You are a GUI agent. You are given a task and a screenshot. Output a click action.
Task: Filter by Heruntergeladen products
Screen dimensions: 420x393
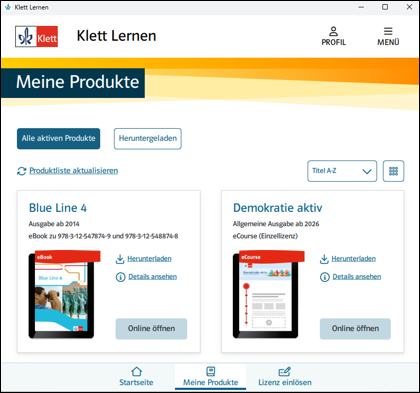pos(148,138)
